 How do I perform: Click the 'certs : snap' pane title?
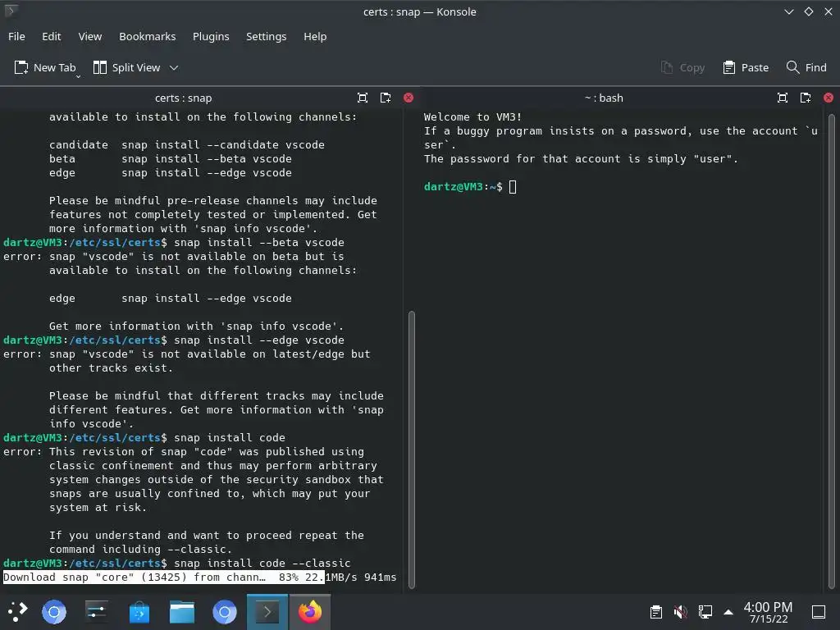coord(183,98)
